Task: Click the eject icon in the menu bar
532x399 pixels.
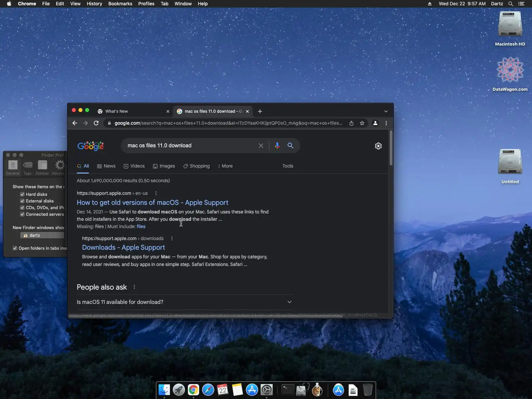Action: (x=430, y=4)
